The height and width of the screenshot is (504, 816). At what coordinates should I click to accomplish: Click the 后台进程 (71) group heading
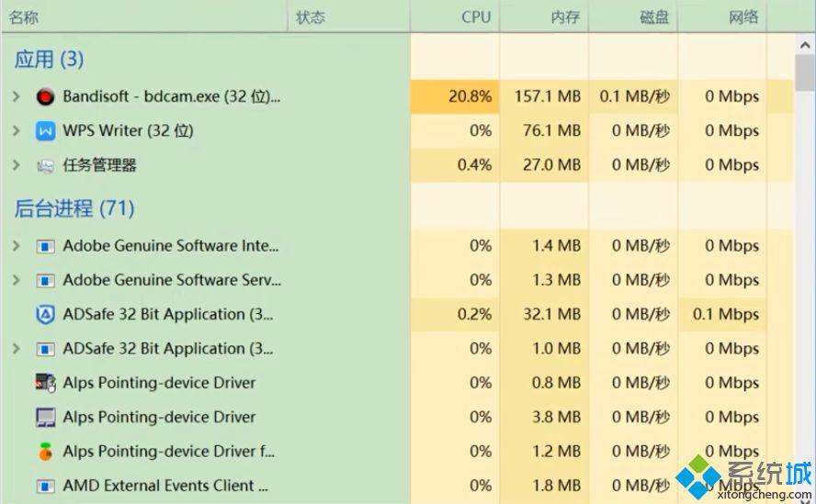click(x=74, y=208)
